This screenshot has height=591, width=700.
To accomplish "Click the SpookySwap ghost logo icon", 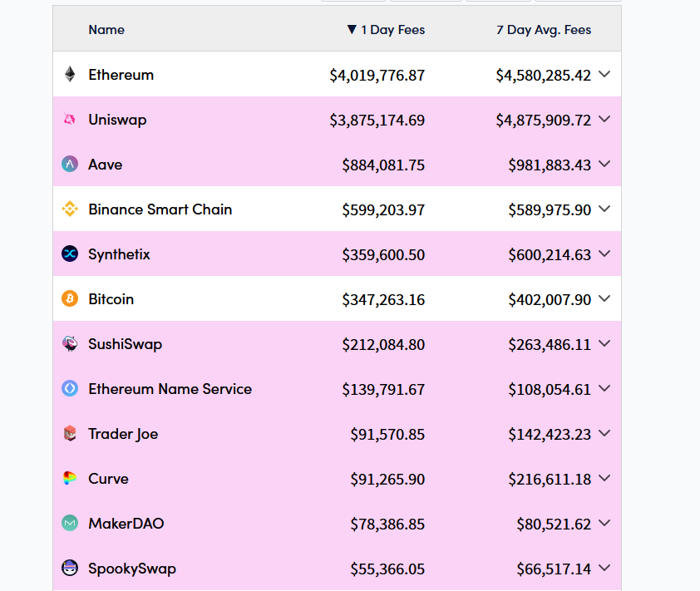I will [x=70, y=568].
